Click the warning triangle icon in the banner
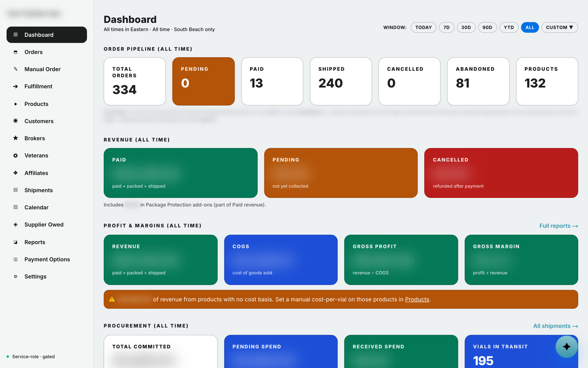Image resolution: width=588 pixels, height=368 pixels. (112, 299)
